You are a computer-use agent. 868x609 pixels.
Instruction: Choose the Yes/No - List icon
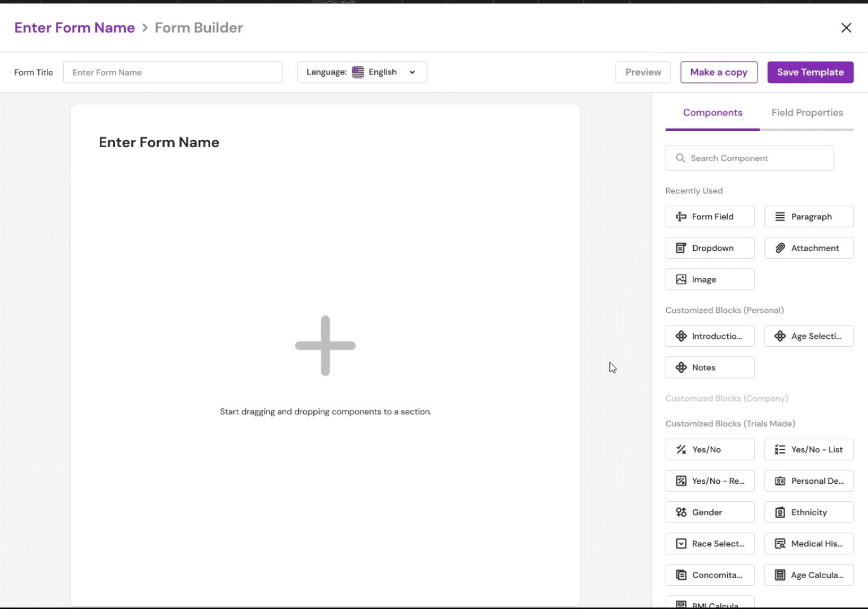coord(780,449)
